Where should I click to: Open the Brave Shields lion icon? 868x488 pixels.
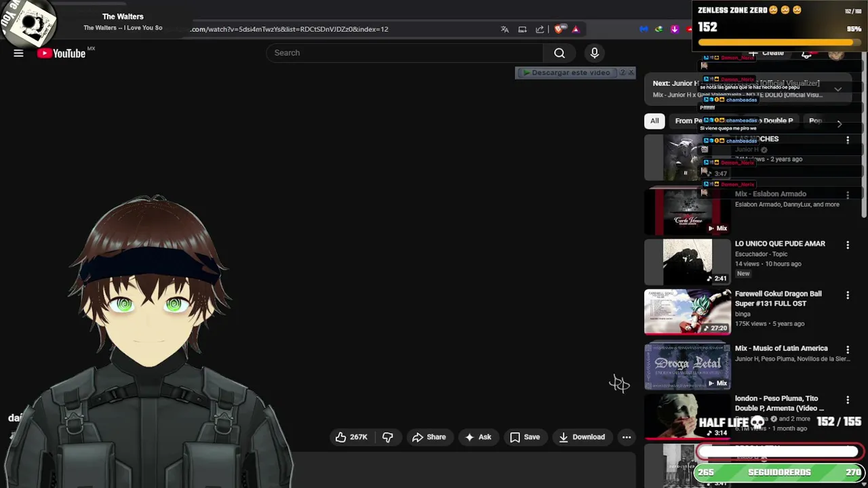(x=559, y=29)
